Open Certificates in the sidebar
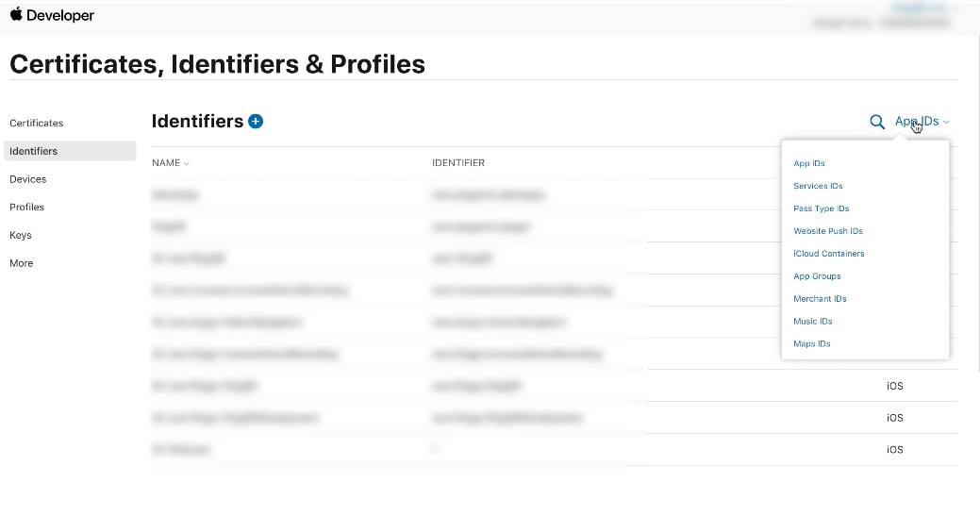Screen dimensions: 980x516 [36, 123]
